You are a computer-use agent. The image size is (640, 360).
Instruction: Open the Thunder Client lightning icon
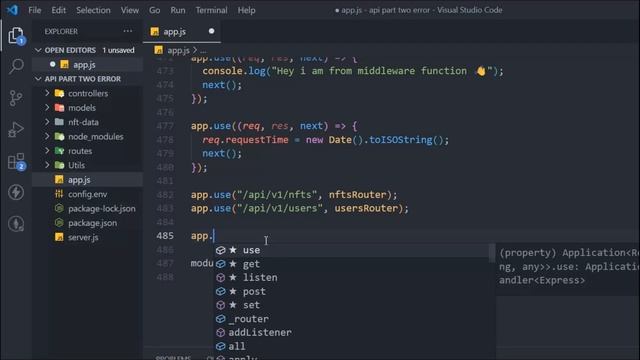coord(16,192)
